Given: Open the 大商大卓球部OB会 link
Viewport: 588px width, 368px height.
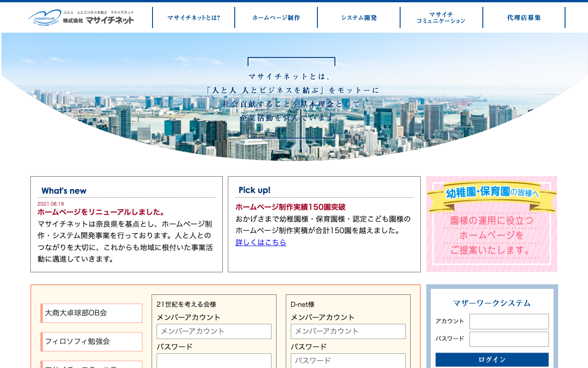Looking at the screenshot, I should pyautogui.click(x=91, y=313).
